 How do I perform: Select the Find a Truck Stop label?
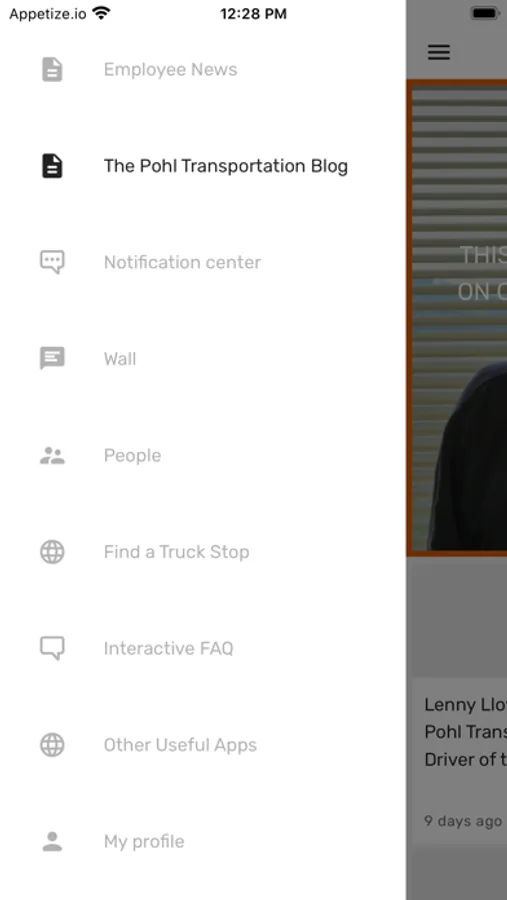click(176, 552)
